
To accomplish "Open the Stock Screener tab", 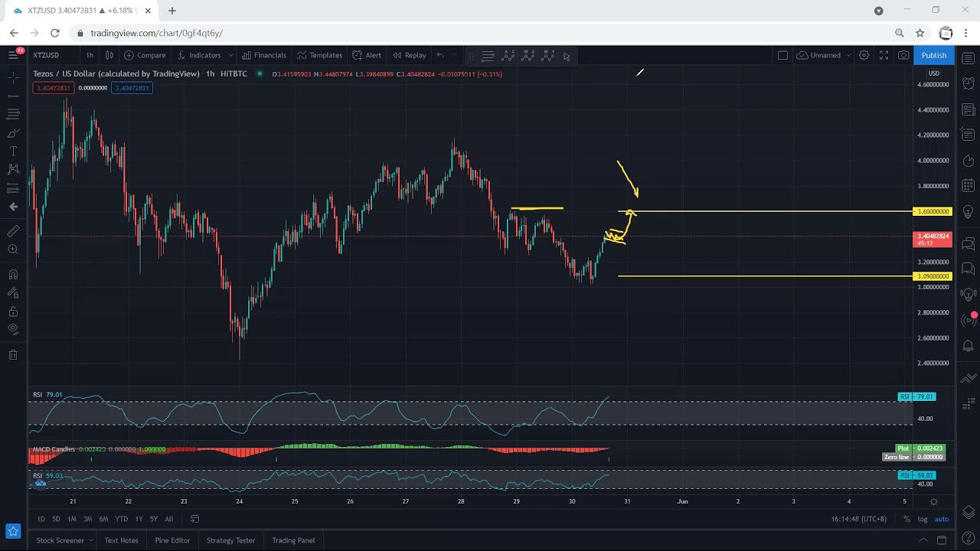I will click(x=60, y=540).
